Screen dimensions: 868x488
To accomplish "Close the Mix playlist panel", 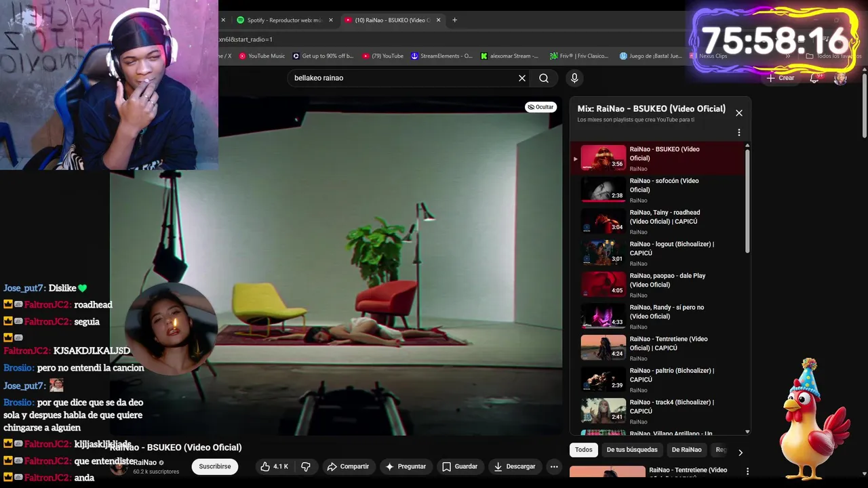I will (739, 113).
